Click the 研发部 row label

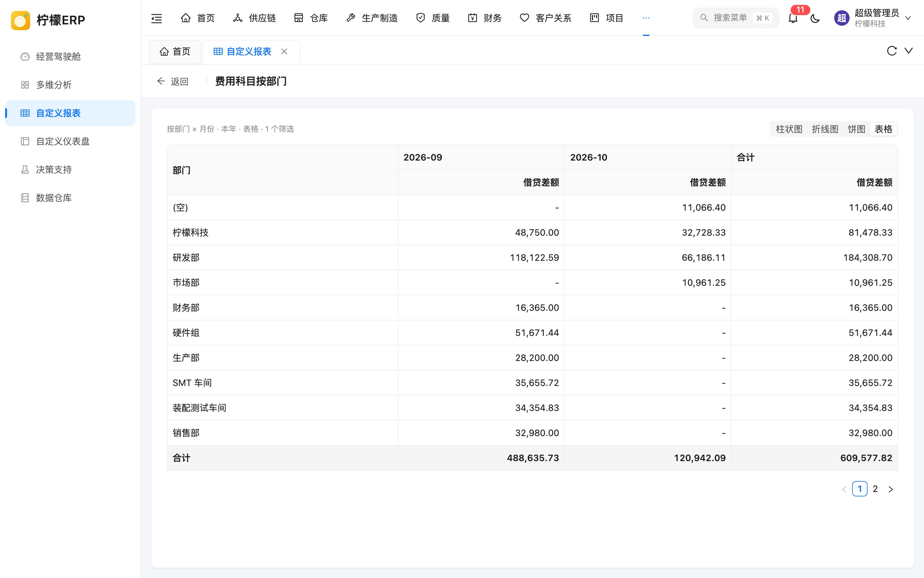click(186, 258)
